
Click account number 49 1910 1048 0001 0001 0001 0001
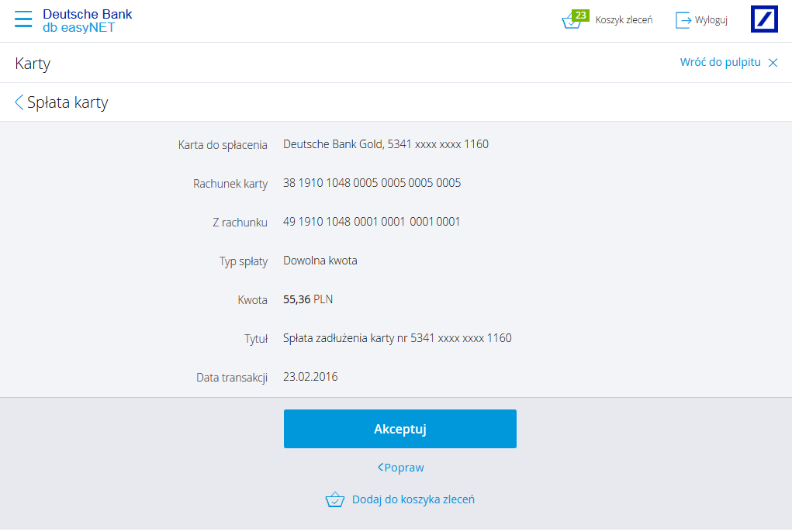pos(372,222)
